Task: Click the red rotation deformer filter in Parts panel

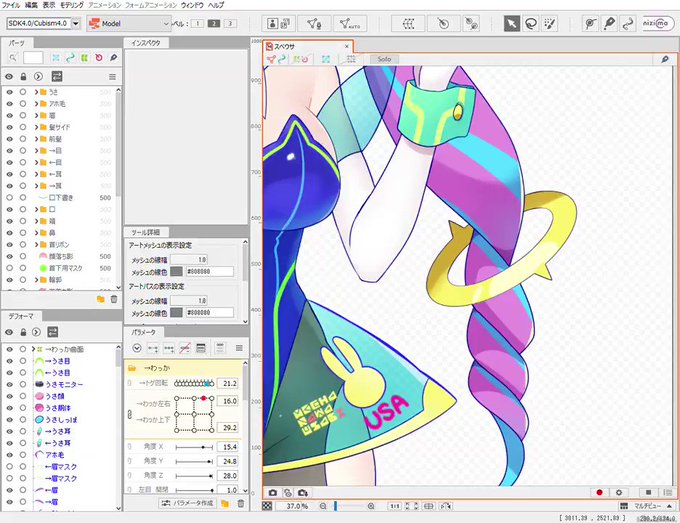Action: pyautogui.click(x=99, y=57)
